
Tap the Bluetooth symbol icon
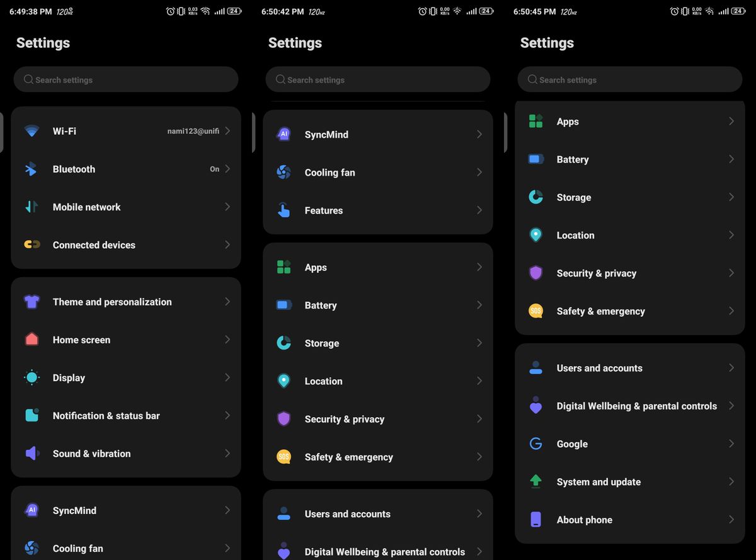[x=31, y=169]
